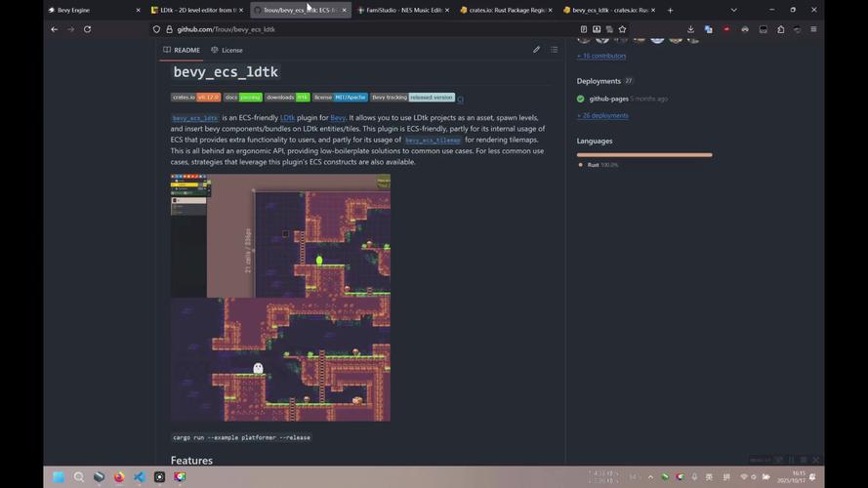Open a new browser tab
Viewport: 868px width, 488px height.
(670, 10)
